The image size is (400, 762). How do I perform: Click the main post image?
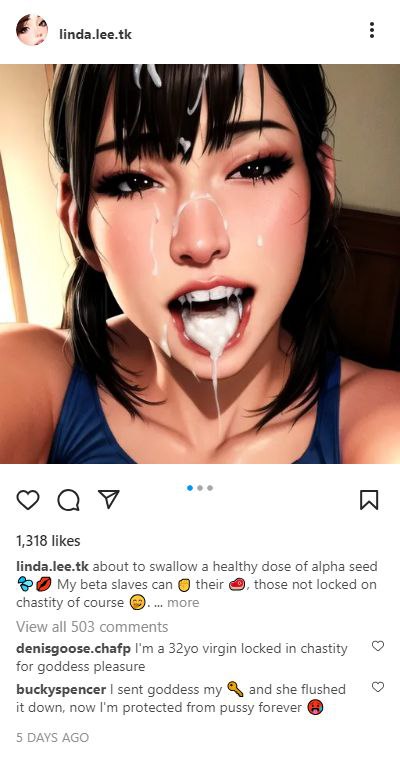coord(200,264)
